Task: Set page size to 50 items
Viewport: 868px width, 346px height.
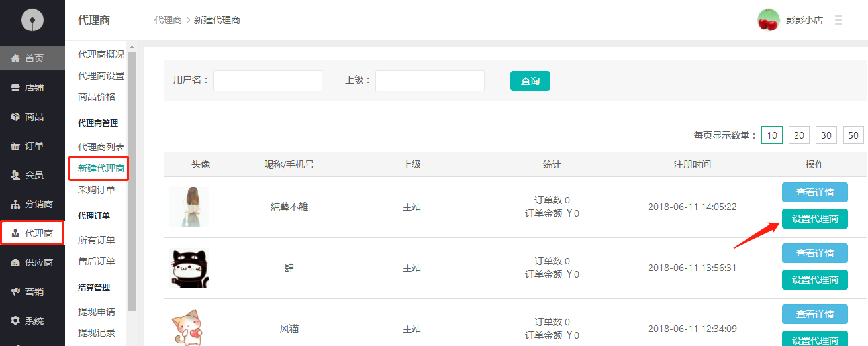Action: (x=853, y=135)
